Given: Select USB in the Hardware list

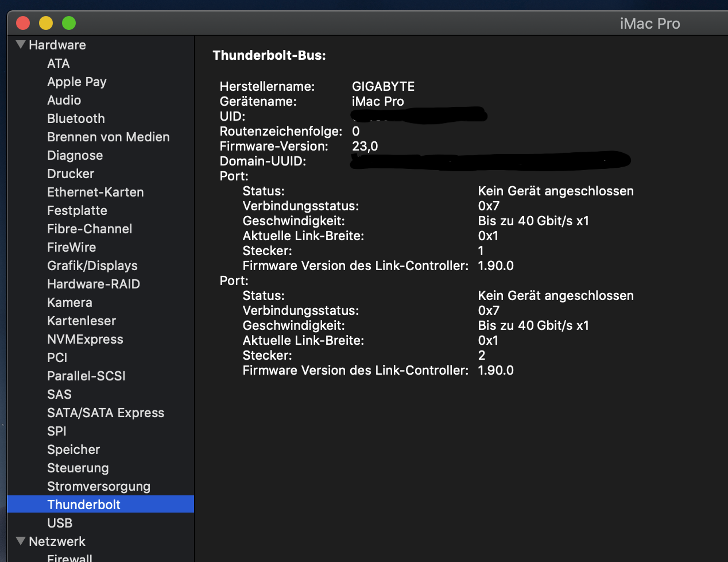Looking at the screenshot, I should [60, 523].
